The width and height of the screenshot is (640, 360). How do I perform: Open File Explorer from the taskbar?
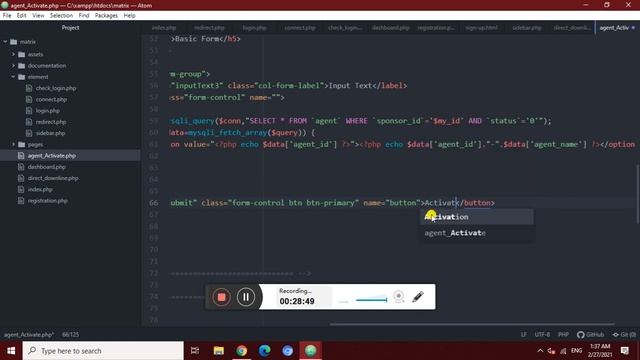(x=219, y=351)
